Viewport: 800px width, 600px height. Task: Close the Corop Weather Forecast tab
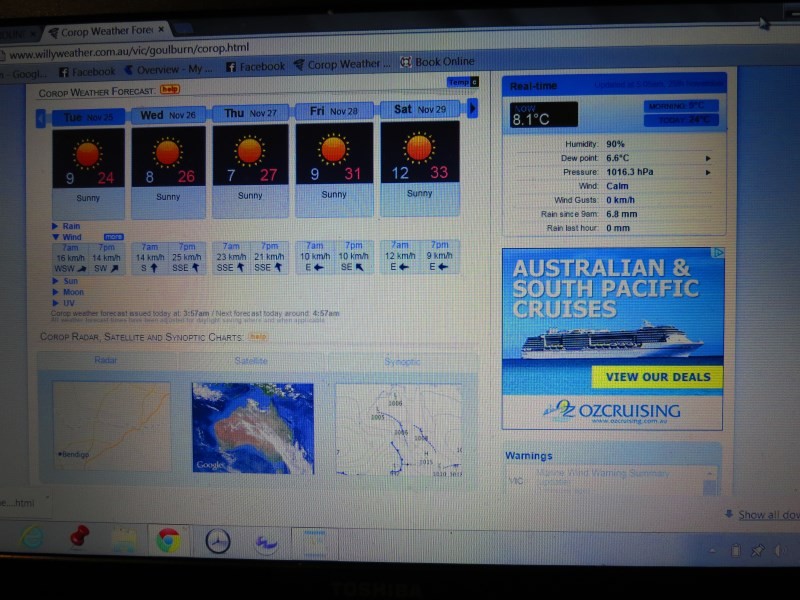click(161, 31)
